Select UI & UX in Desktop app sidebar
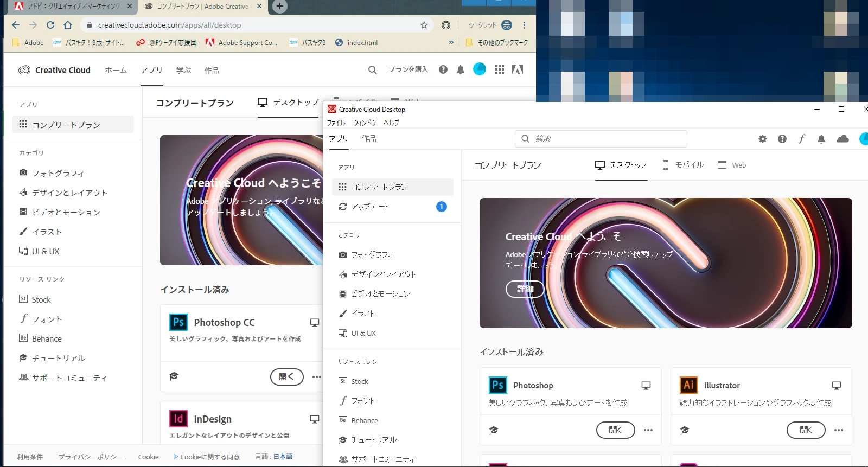Image resolution: width=868 pixels, height=467 pixels. coord(393,333)
